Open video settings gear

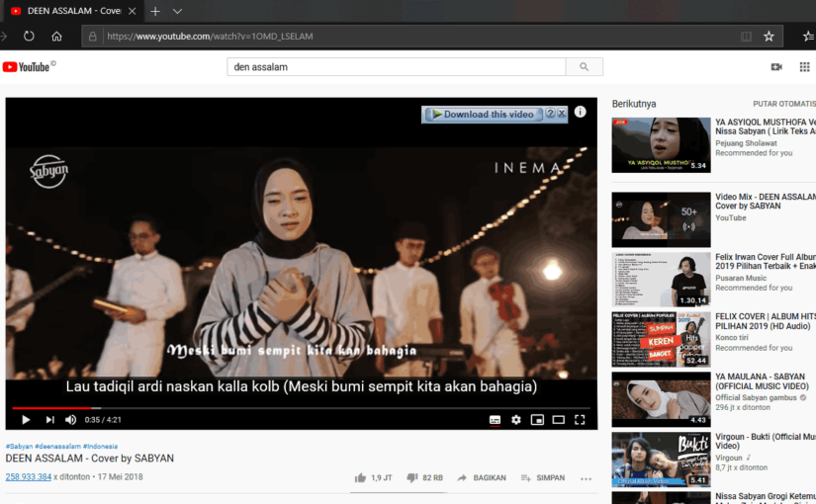click(515, 420)
